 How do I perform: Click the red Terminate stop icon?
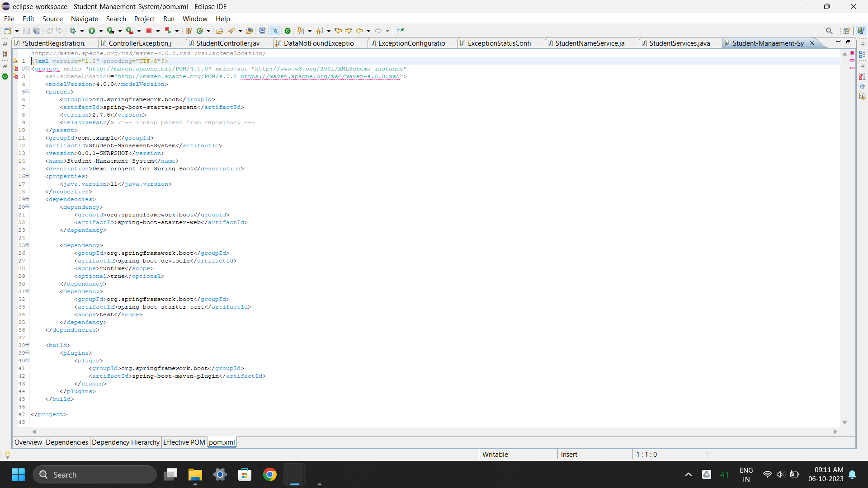point(149,31)
